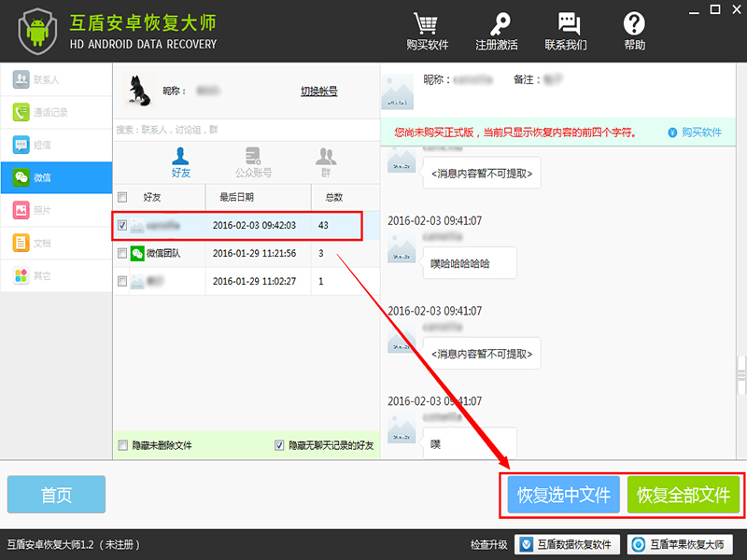Click the 恢复选中文件 button
747x560 pixels.
564,495
